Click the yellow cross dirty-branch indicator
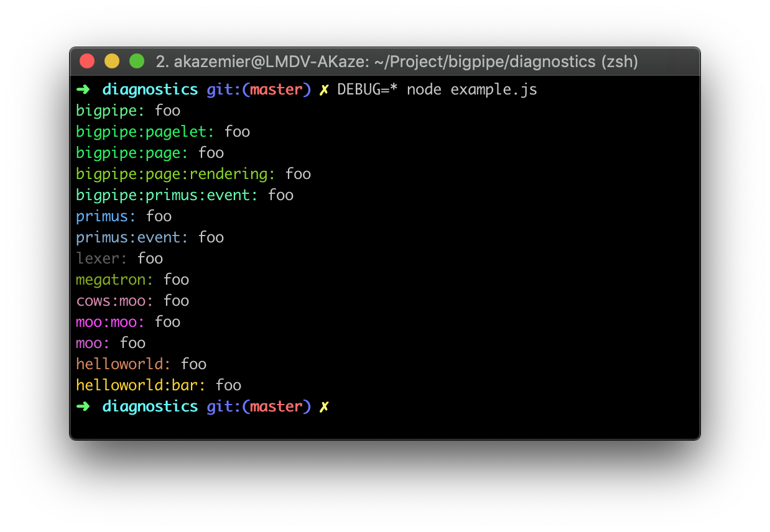The image size is (770, 532). [323, 89]
